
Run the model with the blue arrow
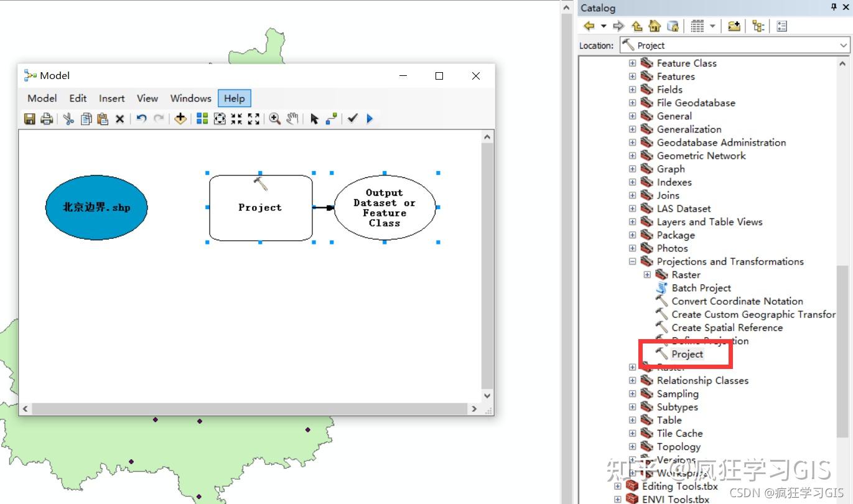[x=369, y=118]
